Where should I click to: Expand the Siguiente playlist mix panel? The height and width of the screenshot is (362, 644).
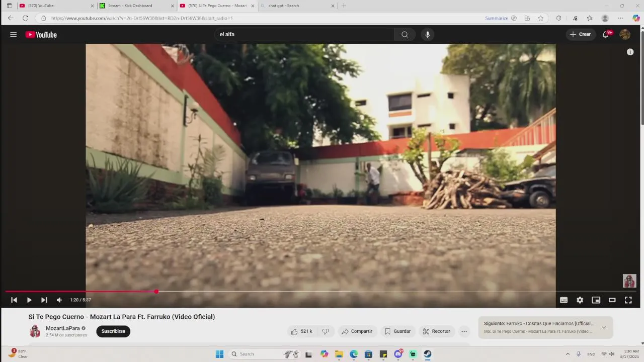tap(604, 327)
